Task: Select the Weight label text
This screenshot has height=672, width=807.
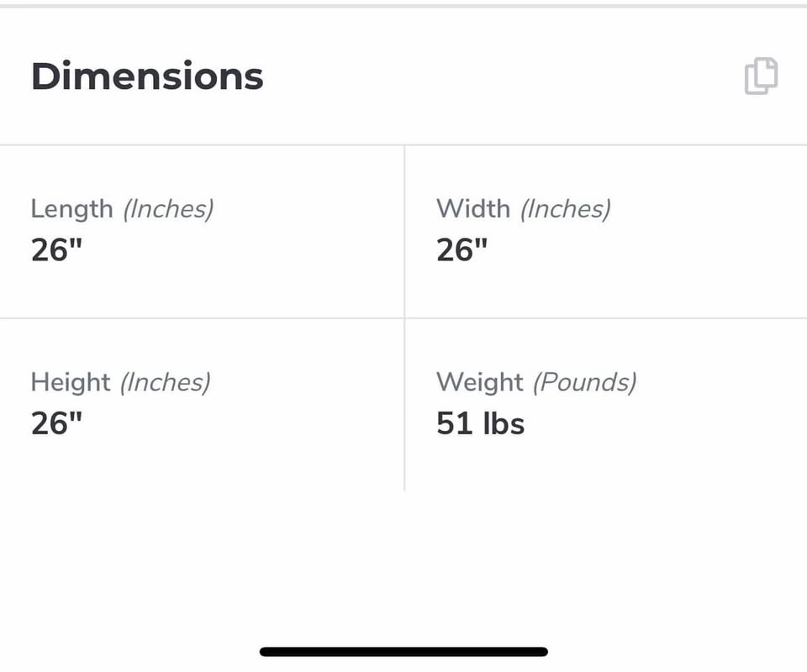Action: [x=479, y=382]
